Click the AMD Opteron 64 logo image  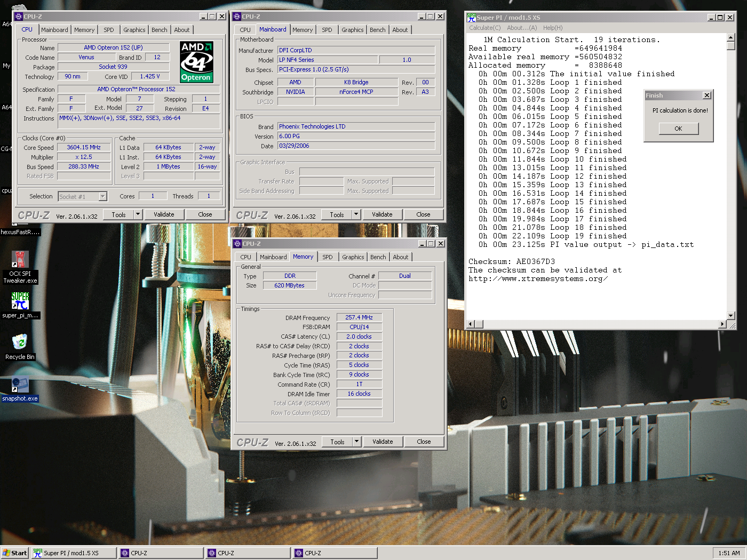[x=196, y=62]
